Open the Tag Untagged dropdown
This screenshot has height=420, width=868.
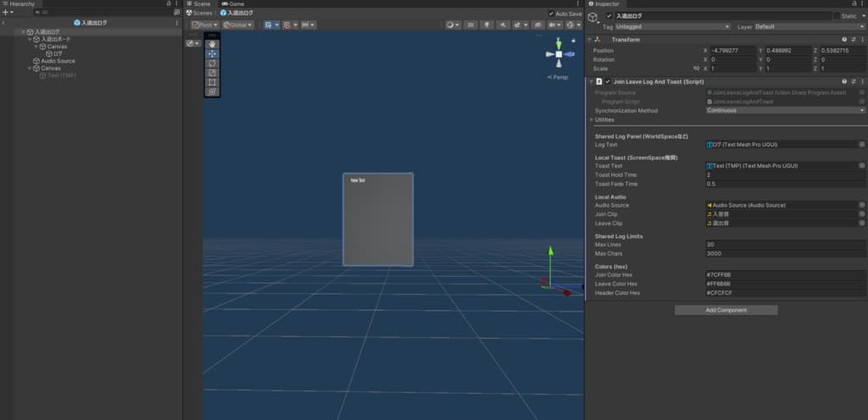coord(672,26)
